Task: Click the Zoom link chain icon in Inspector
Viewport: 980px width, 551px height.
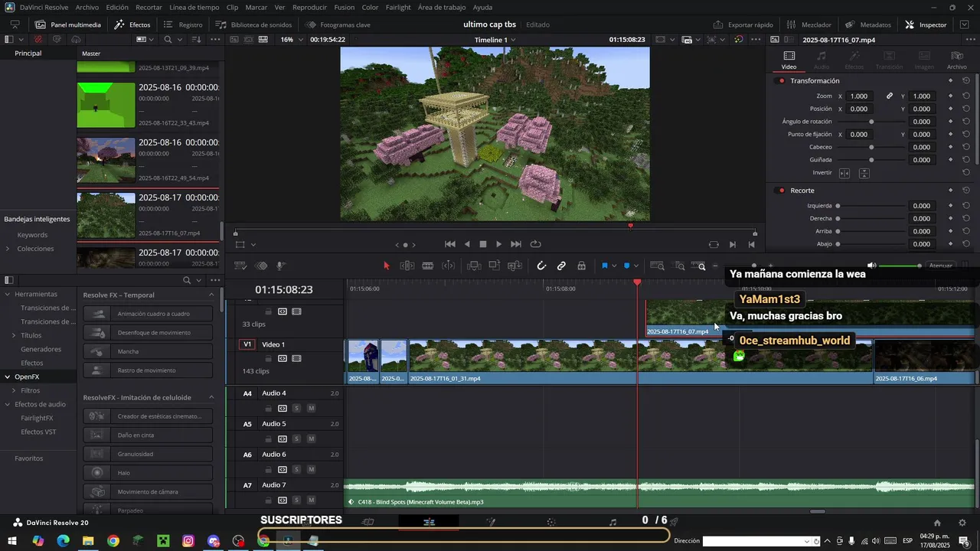Action: click(x=890, y=96)
